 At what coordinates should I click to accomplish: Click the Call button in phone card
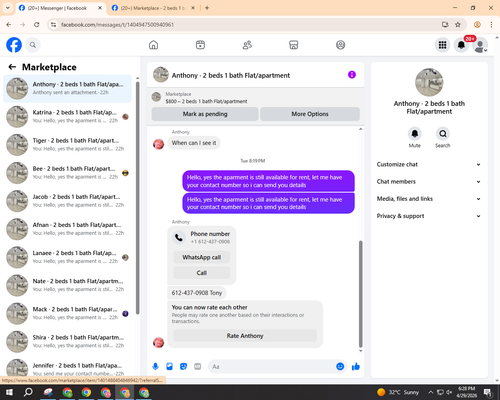tap(202, 273)
